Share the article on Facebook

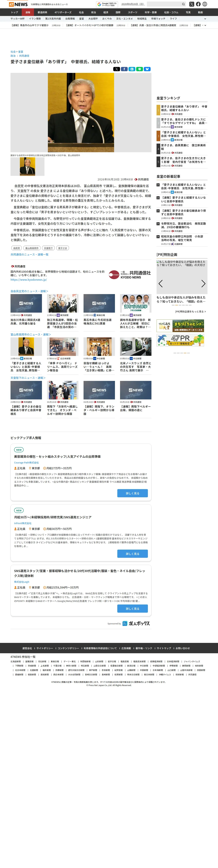(x=124, y=69)
